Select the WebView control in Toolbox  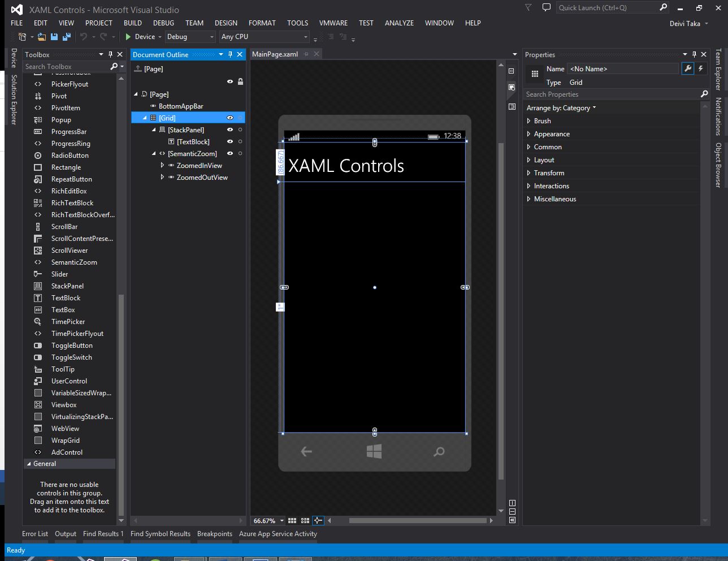pos(65,429)
